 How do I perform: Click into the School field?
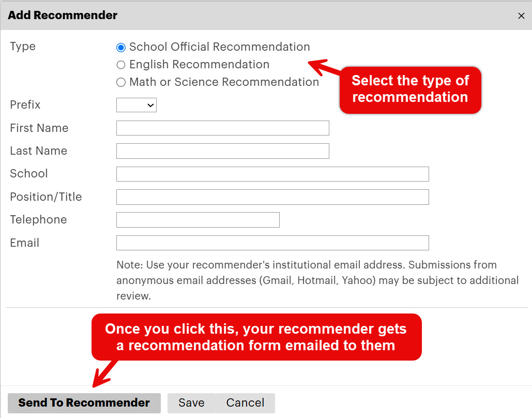click(x=272, y=174)
